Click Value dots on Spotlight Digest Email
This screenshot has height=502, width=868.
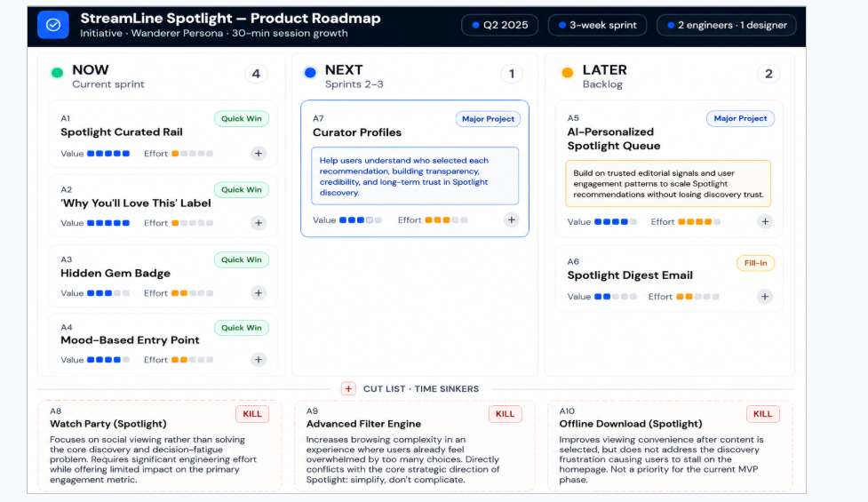tap(616, 297)
